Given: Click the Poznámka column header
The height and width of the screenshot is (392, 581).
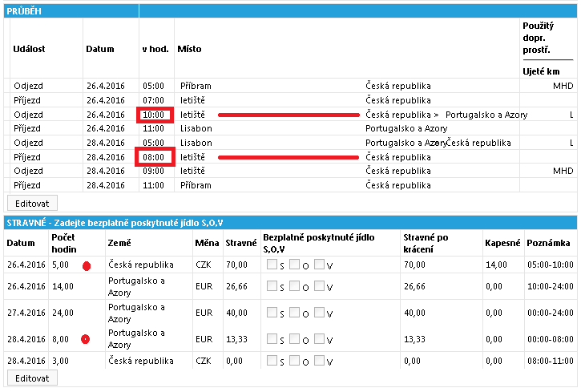Looking at the screenshot, I should point(548,243).
